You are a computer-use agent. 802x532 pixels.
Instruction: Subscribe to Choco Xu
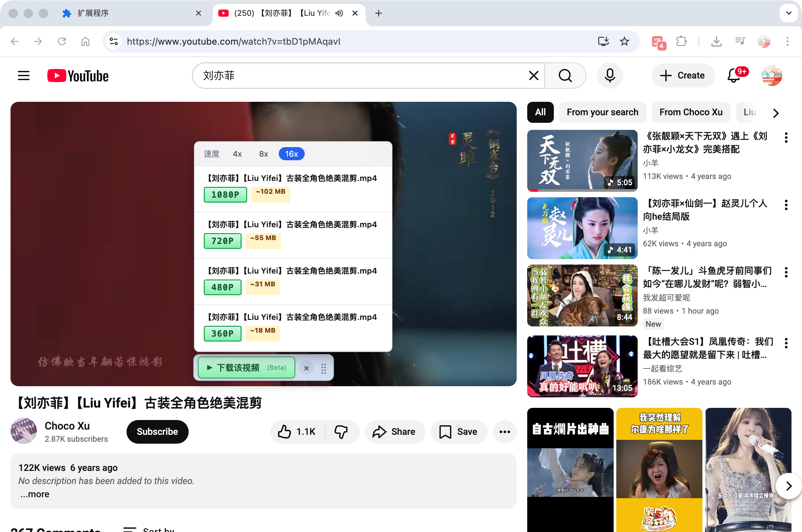coord(157,432)
